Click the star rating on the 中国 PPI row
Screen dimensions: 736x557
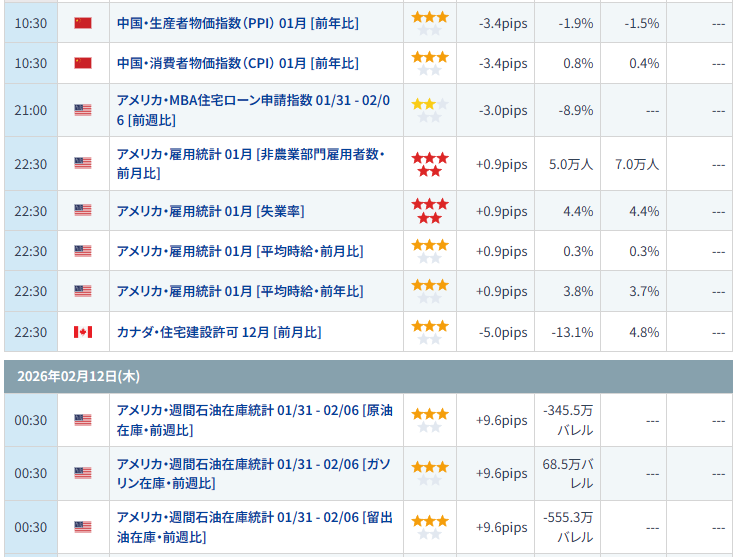[430, 23]
